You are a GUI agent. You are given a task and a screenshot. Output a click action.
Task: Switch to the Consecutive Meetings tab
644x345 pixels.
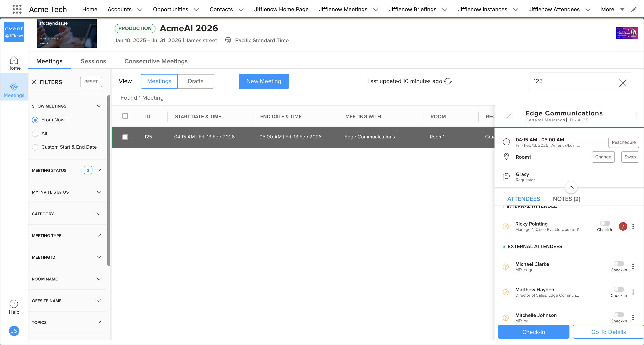tap(156, 61)
